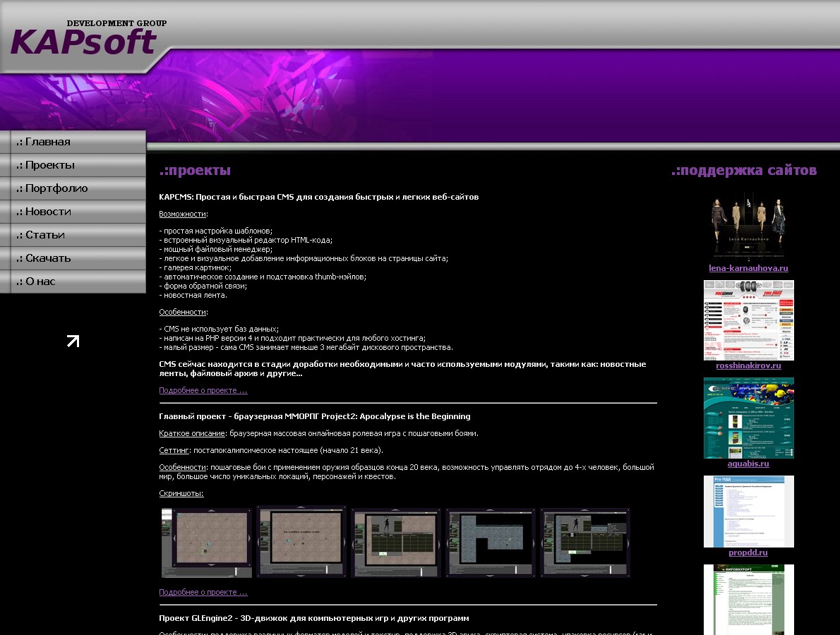This screenshot has width=840, height=635.
Task: Open Подробнее о проекте link under Project2 screenshots
Action: [203, 592]
